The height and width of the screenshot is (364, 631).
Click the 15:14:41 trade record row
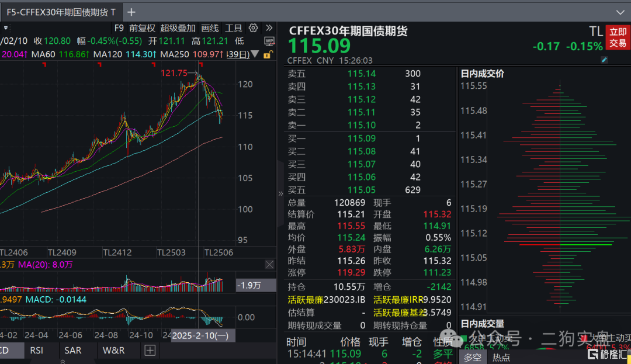coord(370,354)
